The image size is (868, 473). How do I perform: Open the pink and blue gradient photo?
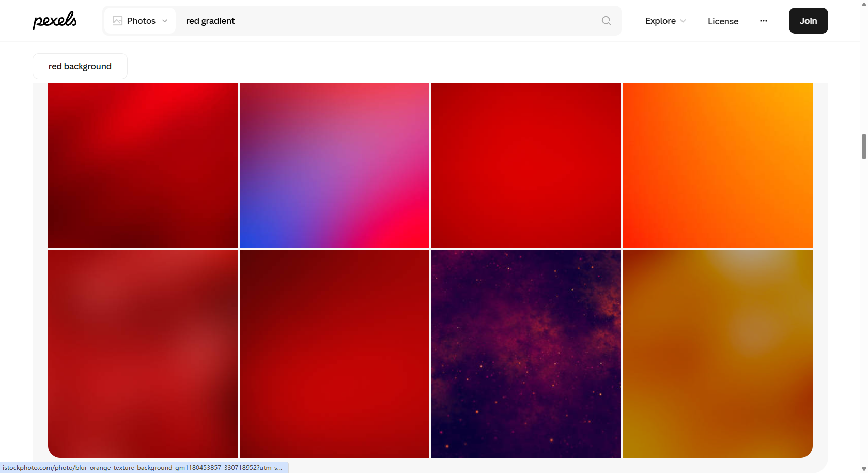(x=334, y=164)
